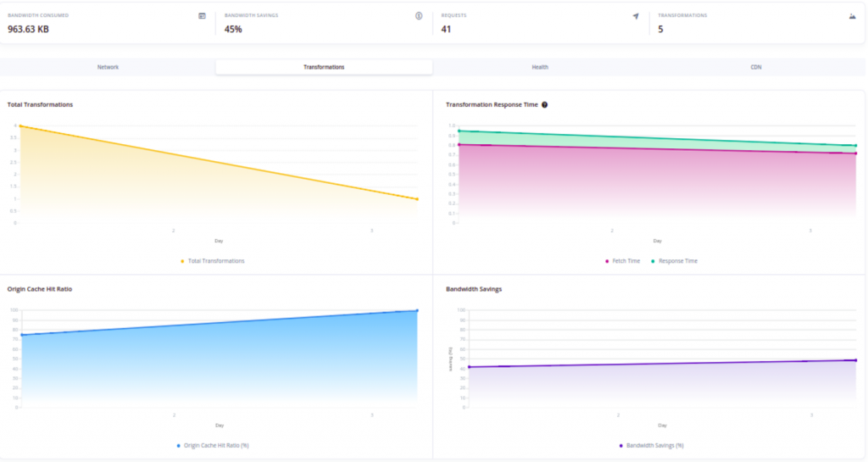Screen dimensions: 868x462
Task: Click the 963.63 KB bandwidth consumed value
Action: click(28, 29)
